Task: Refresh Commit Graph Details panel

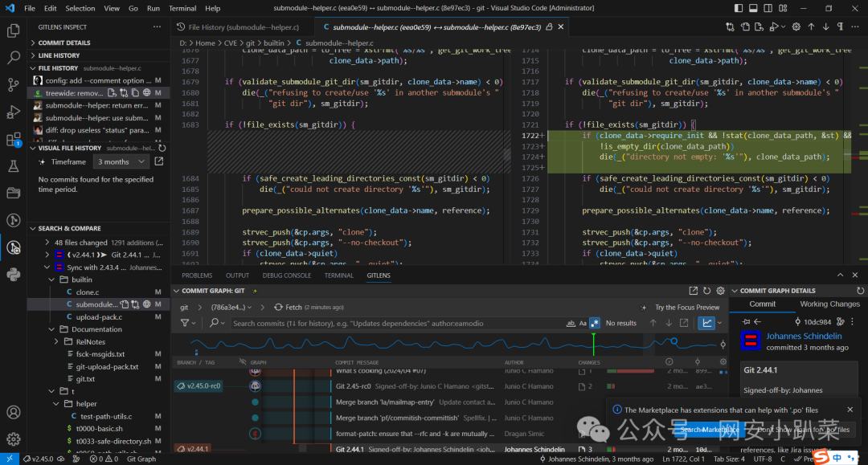Action: pos(860,290)
